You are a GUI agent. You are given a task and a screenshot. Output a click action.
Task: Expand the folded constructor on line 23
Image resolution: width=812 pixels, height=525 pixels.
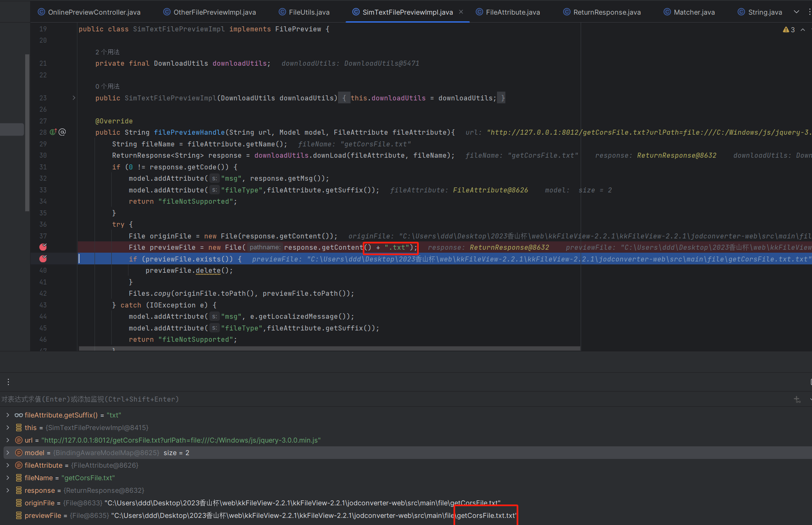click(74, 98)
